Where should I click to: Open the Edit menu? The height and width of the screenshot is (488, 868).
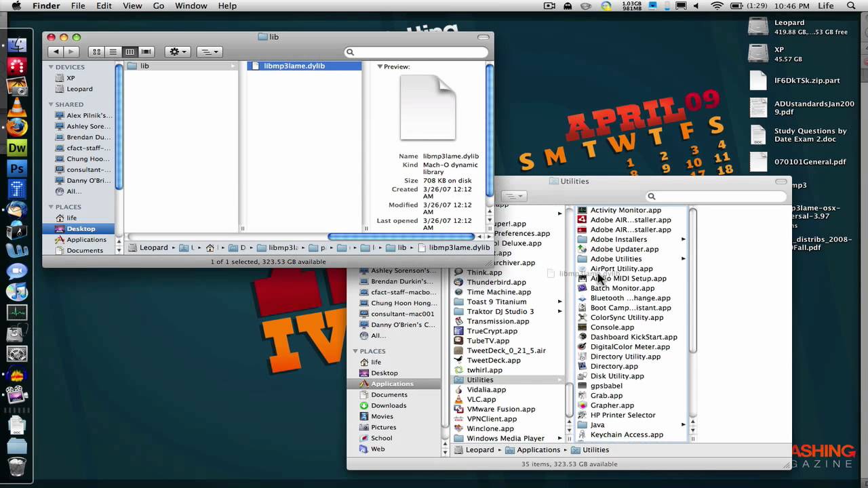click(104, 6)
